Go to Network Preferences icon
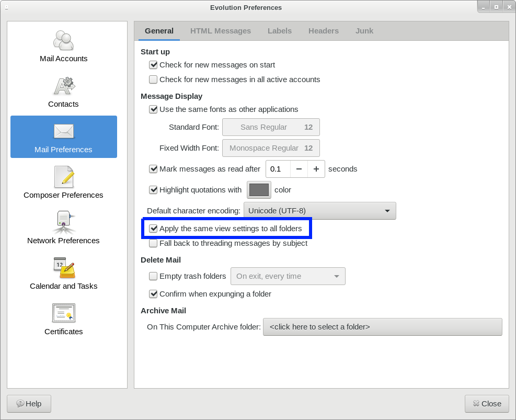516x420 pixels. click(x=63, y=222)
